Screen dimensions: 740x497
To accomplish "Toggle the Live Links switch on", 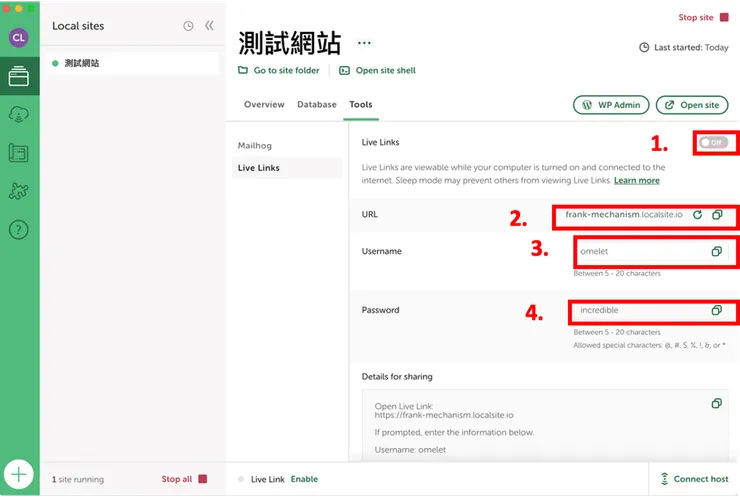I will click(x=714, y=143).
